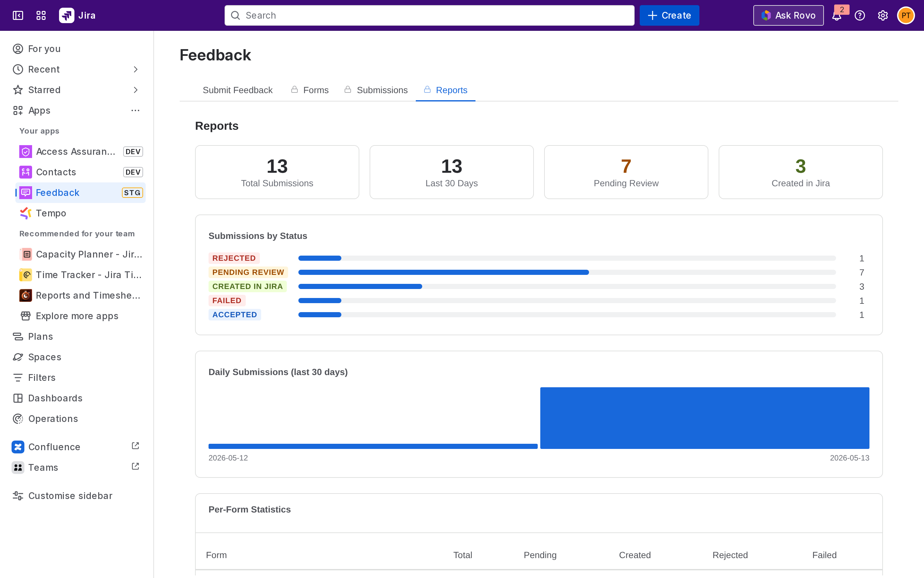Image resolution: width=924 pixels, height=578 pixels.
Task: Open Confluence external link arrow icon
Action: [x=135, y=446]
